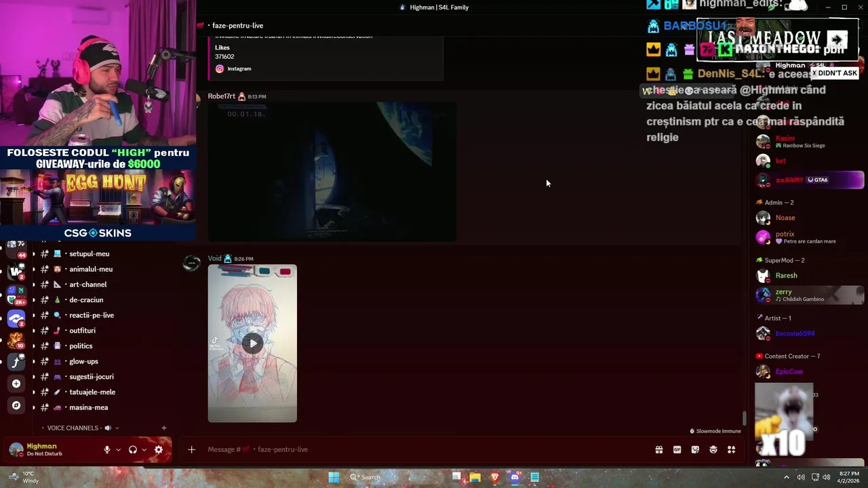
Task: Add a voice channel with plus icon
Action: click(163, 428)
